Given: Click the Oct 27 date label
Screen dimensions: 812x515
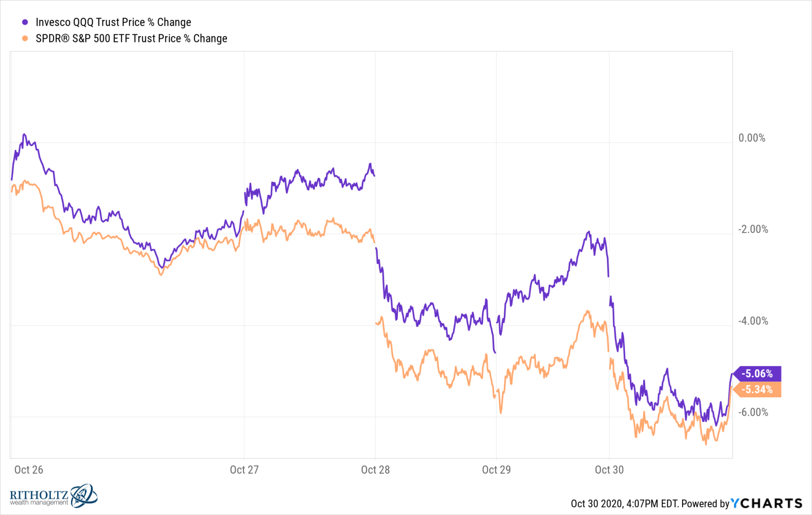Looking at the screenshot, I should click(244, 469).
